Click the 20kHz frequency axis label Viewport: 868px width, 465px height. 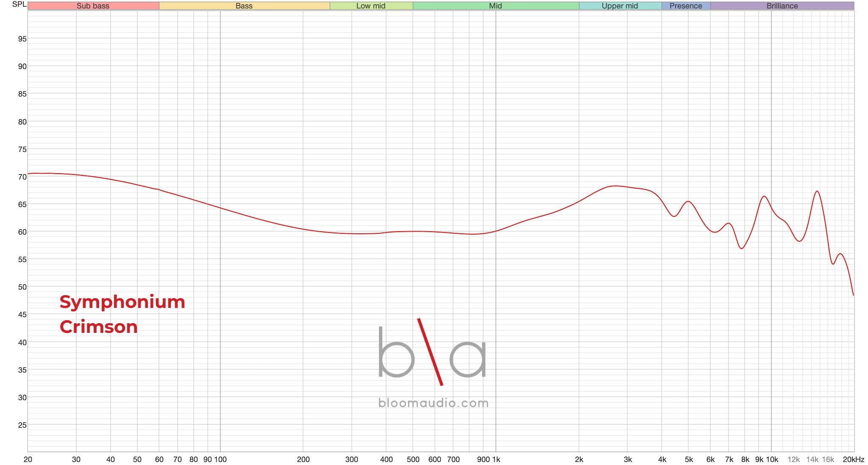(x=853, y=459)
